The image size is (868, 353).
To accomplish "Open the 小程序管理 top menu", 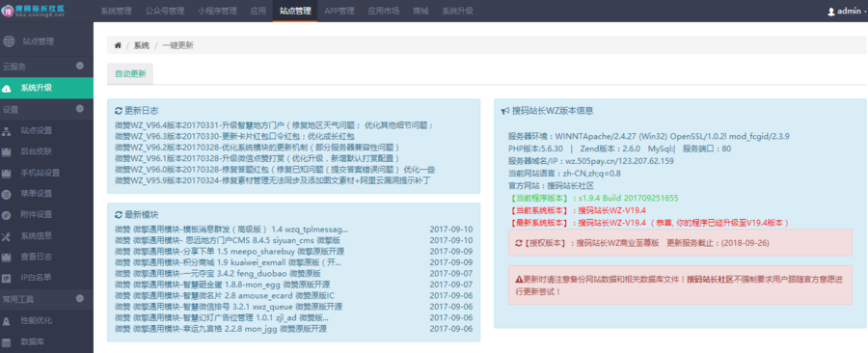I will point(218,11).
